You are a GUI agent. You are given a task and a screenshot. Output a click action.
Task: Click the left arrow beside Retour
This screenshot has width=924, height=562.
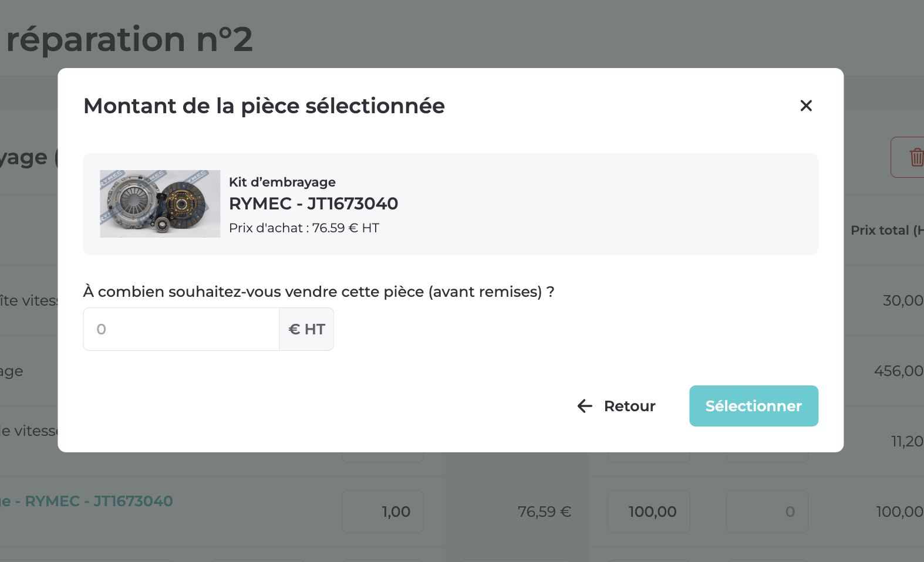[585, 406]
